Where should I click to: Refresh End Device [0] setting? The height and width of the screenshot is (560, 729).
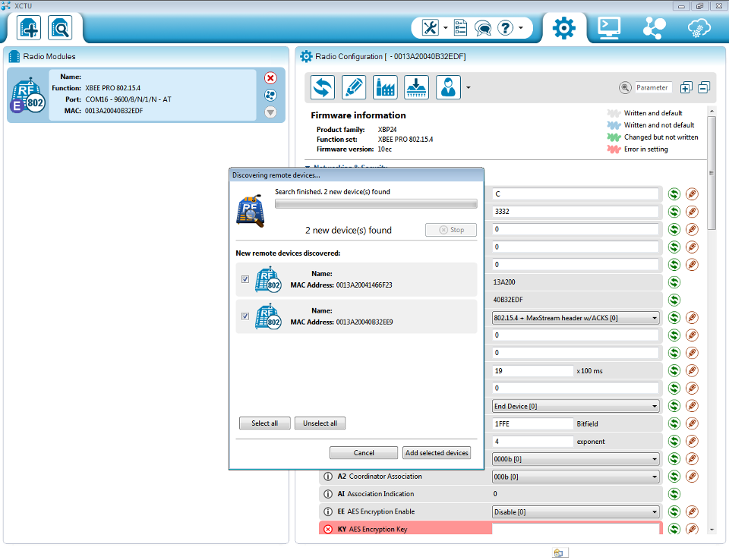click(674, 406)
